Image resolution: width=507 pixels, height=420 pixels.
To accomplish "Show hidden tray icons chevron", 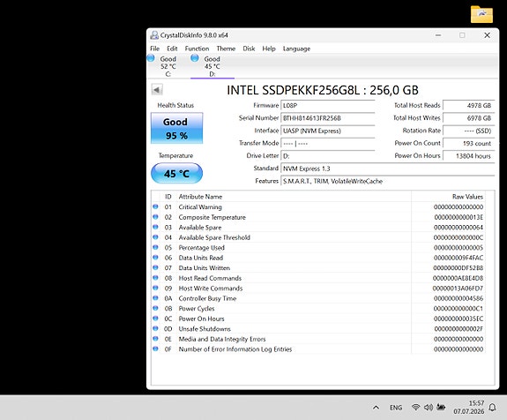I will point(376,408).
